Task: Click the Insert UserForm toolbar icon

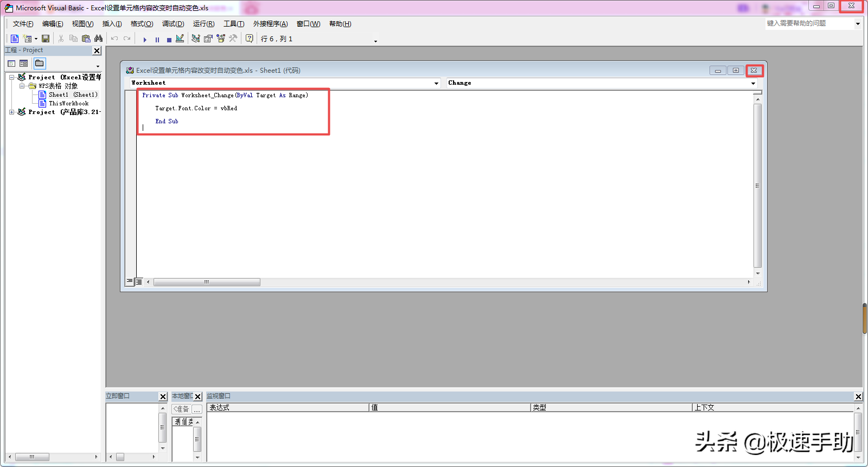Action: click(x=28, y=39)
